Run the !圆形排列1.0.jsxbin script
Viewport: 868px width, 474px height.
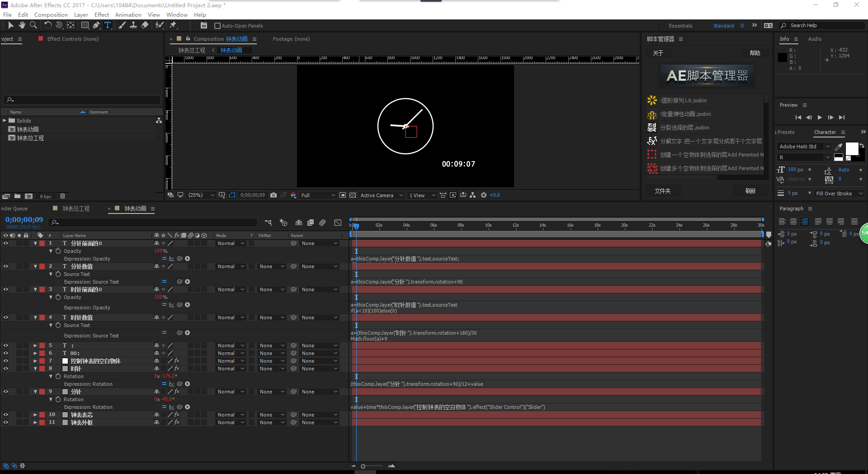[x=683, y=100]
